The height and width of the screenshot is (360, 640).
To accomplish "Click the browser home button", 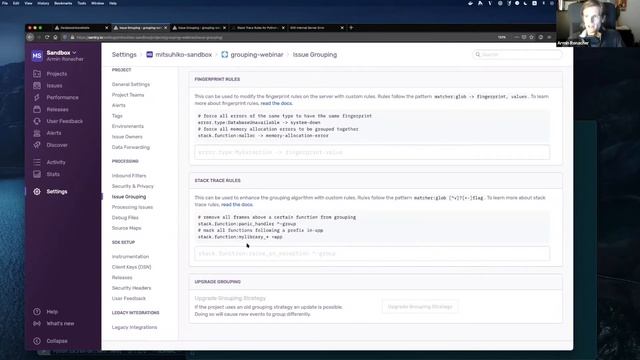I will [x=55, y=37].
